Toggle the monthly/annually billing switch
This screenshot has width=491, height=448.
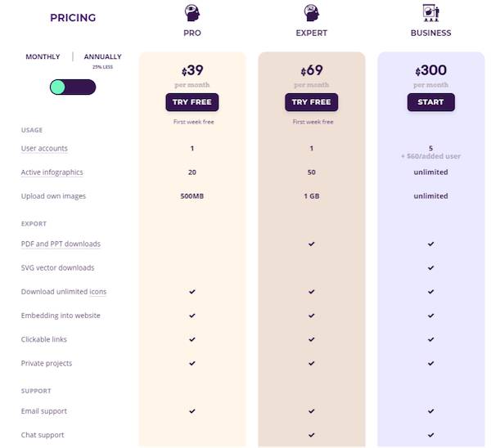[73, 87]
